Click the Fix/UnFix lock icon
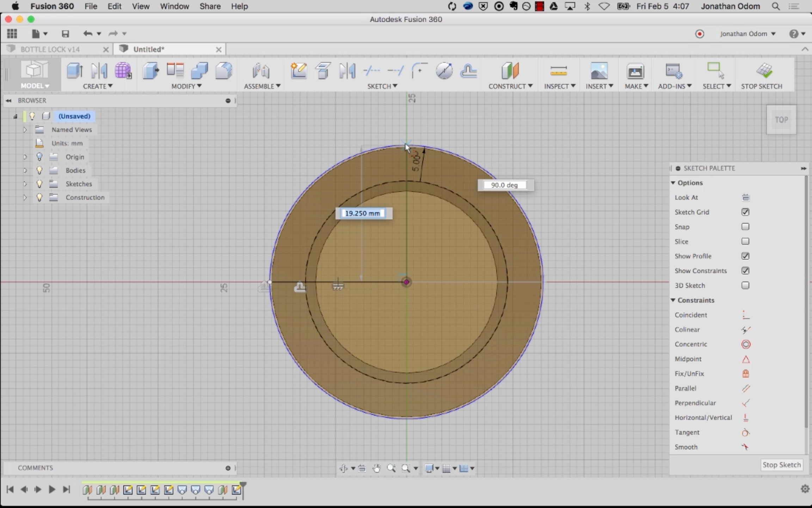The width and height of the screenshot is (812, 508). point(746,374)
